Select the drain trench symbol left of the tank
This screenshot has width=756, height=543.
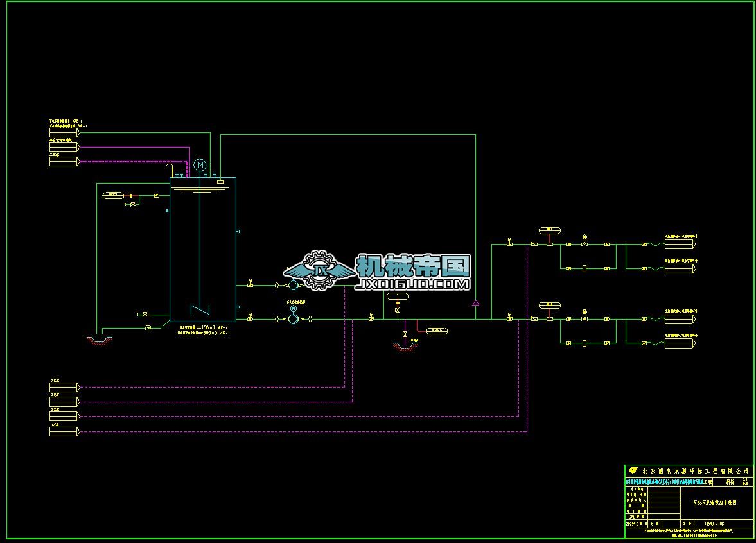100,341
